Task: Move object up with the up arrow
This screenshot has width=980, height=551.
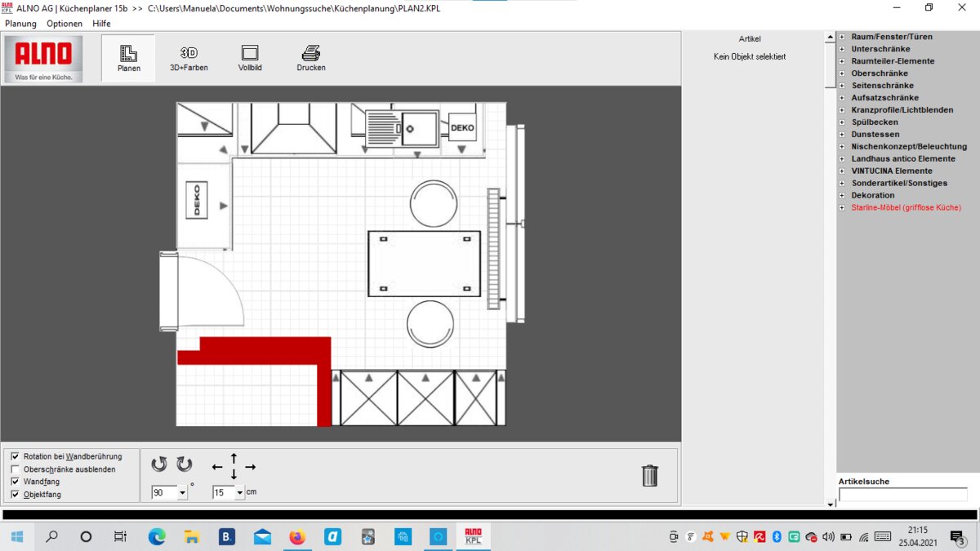Action: 234,458
